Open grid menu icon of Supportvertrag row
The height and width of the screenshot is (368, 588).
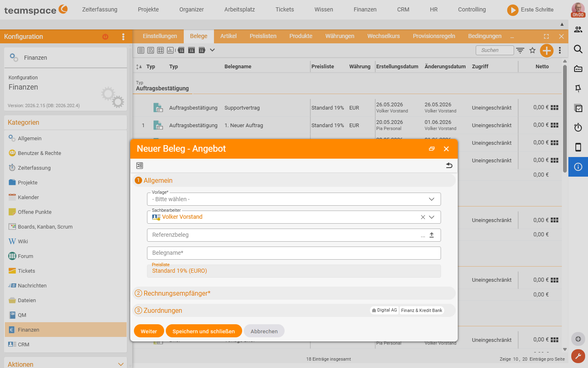(555, 108)
